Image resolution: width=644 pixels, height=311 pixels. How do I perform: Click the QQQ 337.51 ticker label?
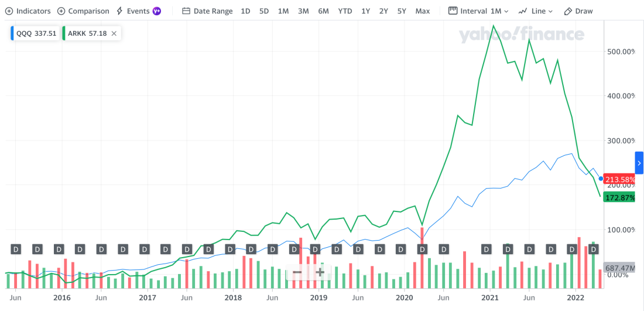(36, 34)
